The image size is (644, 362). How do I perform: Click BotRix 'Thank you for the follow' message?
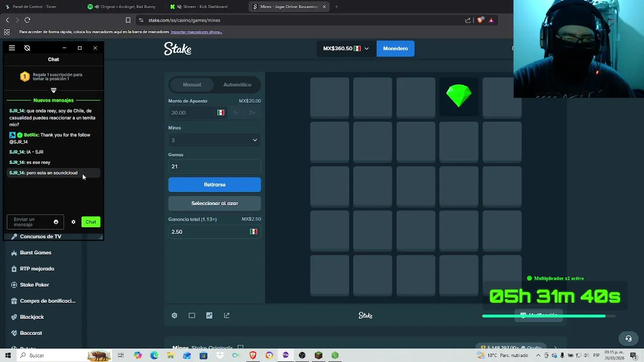pyautogui.click(x=52, y=138)
